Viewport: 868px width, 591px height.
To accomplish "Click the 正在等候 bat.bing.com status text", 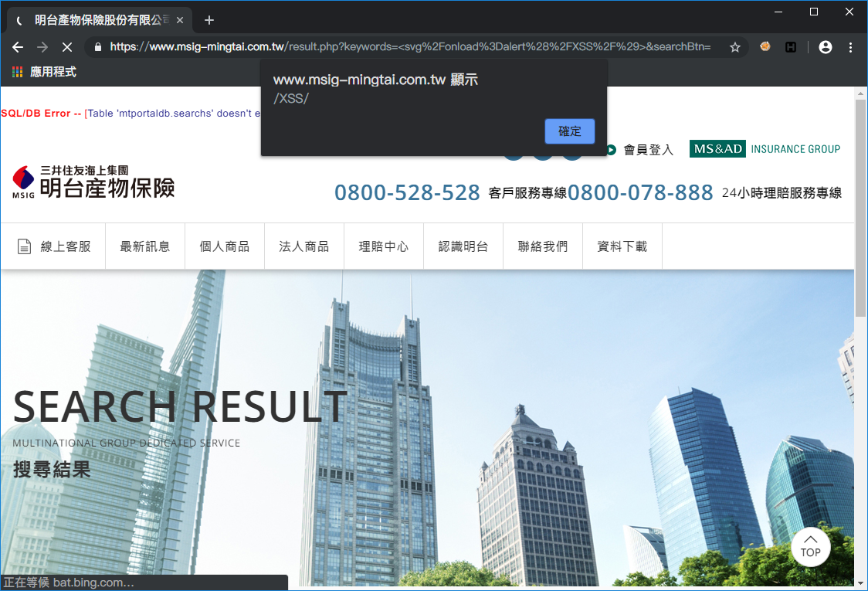I will click(69, 583).
